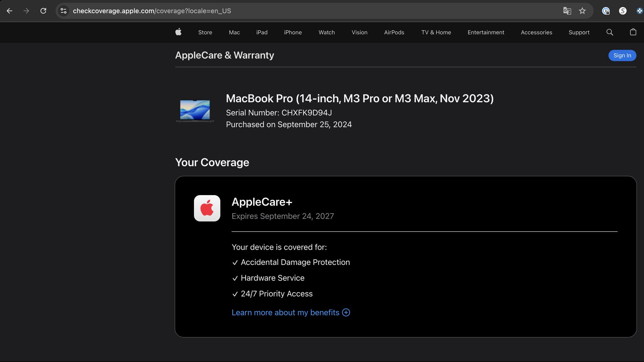Click the Apple logo home icon
The height and width of the screenshot is (362, 644).
click(179, 32)
